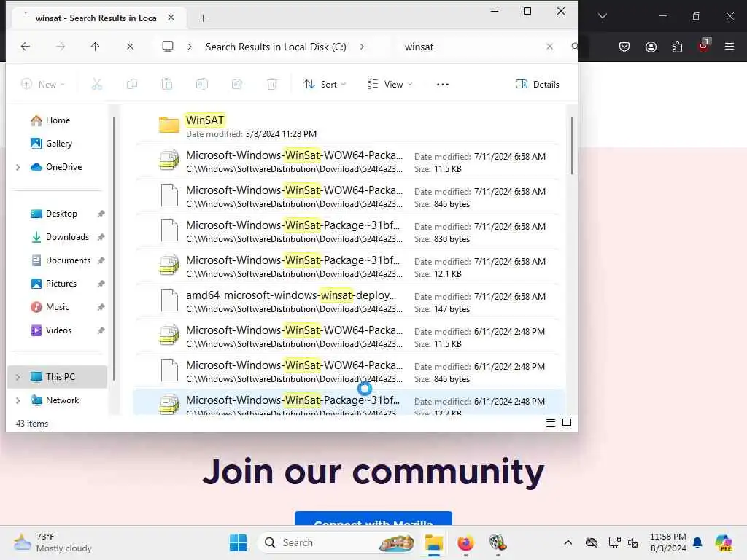
Task: Close the winsat Search Results tab
Action: [x=171, y=17]
